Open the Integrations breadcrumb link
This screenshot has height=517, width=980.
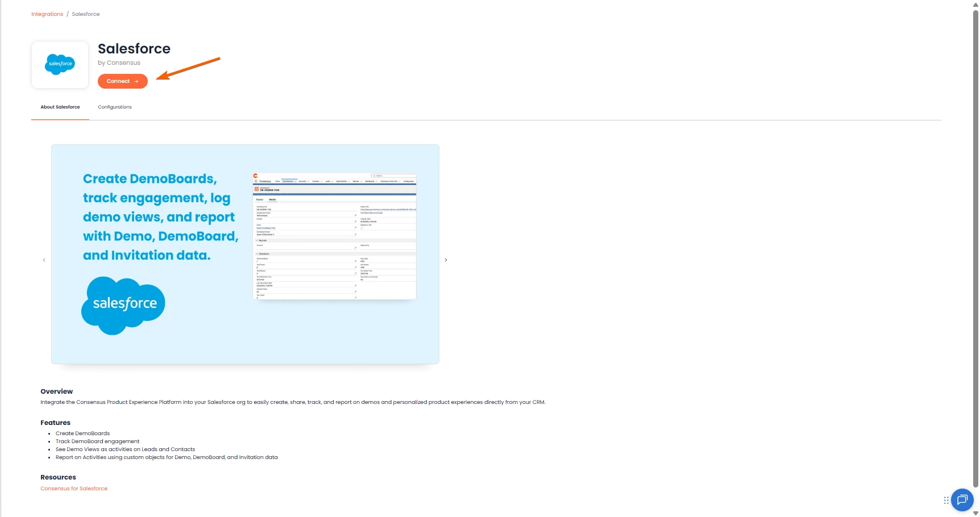(x=47, y=14)
